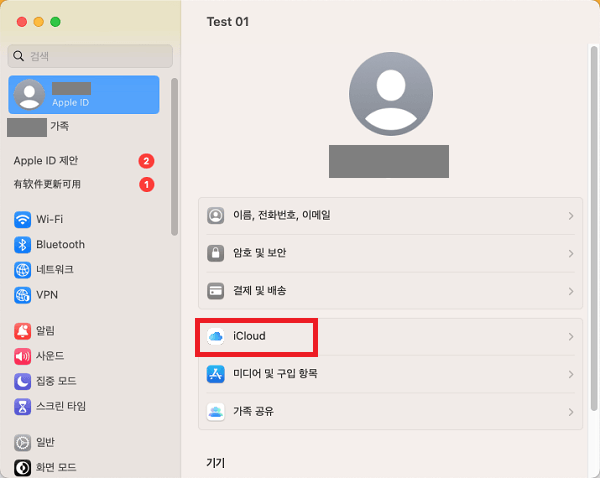Click the Apple ID avatar in sidebar
The width and height of the screenshot is (600, 478).
coord(29,95)
